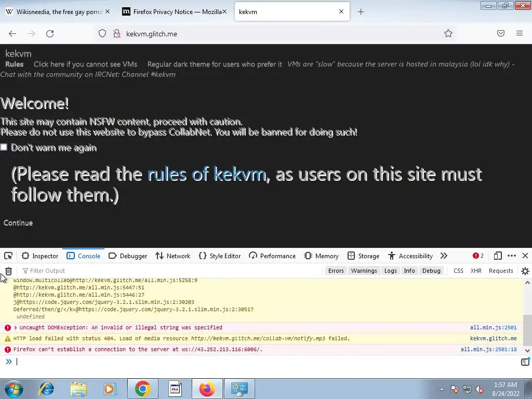The height and width of the screenshot is (399, 532).
Task: Expand more devtools tabs chevron
Action: click(444, 256)
